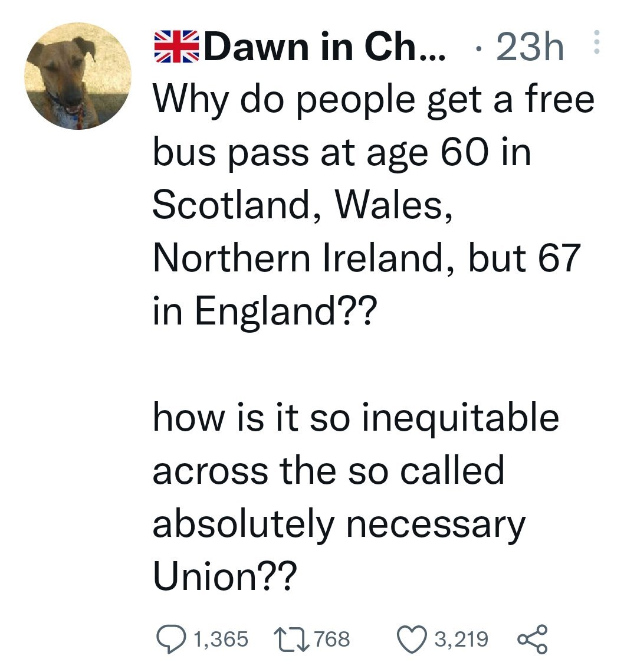Like the tweet with the heart icon

pos(412,639)
